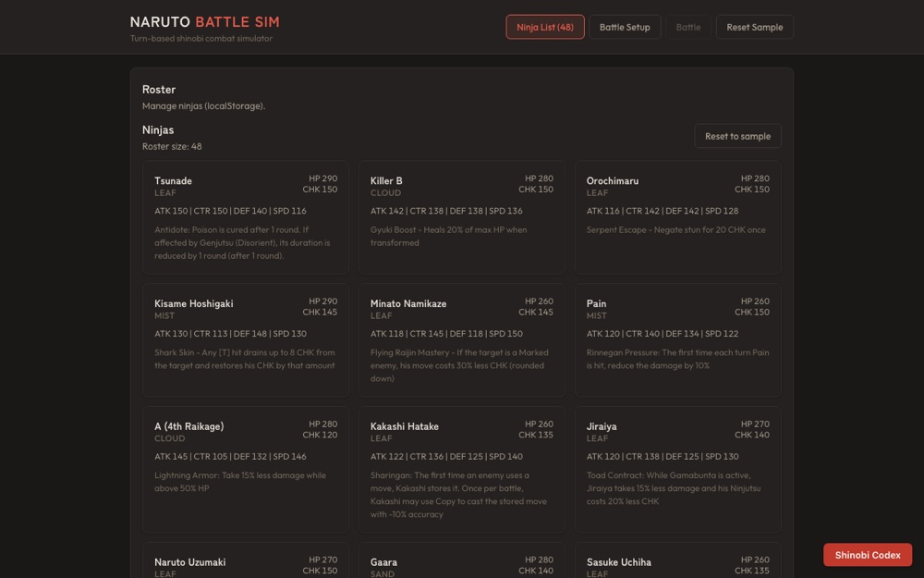Click the Toad Contract passive description
The image size is (924, 578).
(x=674, y=487)
